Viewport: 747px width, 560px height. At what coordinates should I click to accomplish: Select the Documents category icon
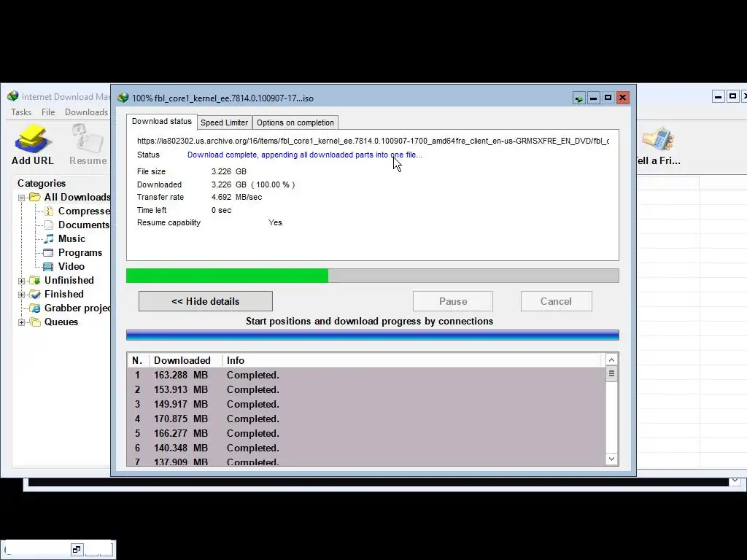(49, 225)
